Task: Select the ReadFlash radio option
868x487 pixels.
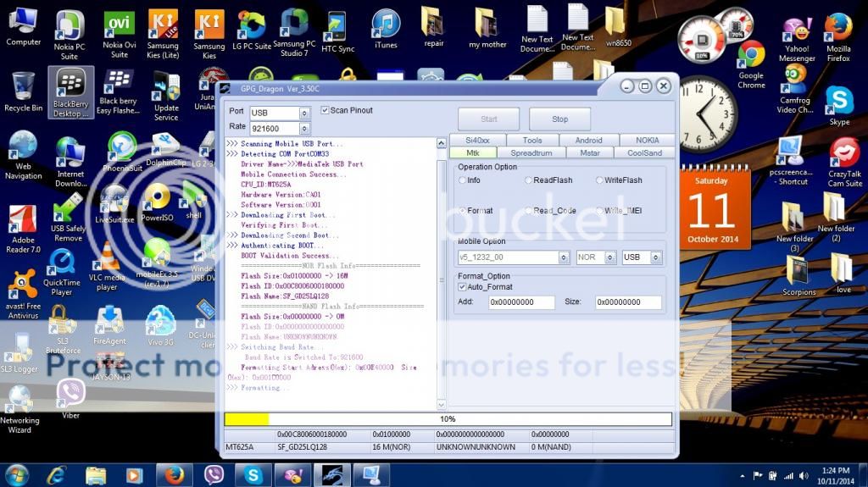Action: click(x=528, y=180)
